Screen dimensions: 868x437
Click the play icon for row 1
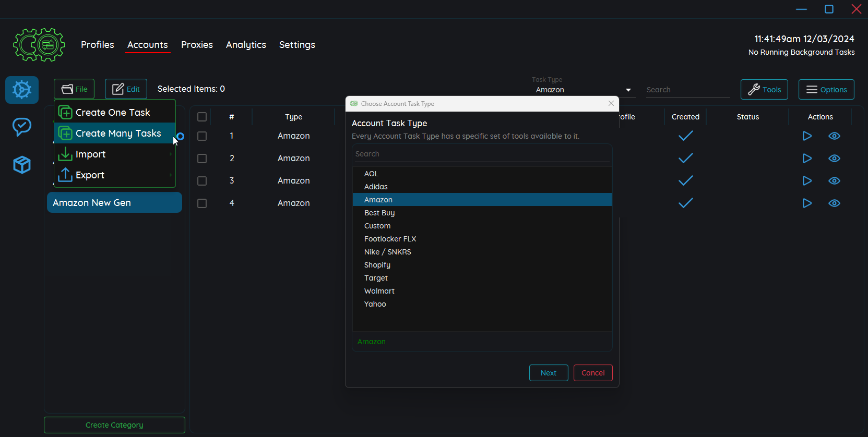tap(806, 136)
